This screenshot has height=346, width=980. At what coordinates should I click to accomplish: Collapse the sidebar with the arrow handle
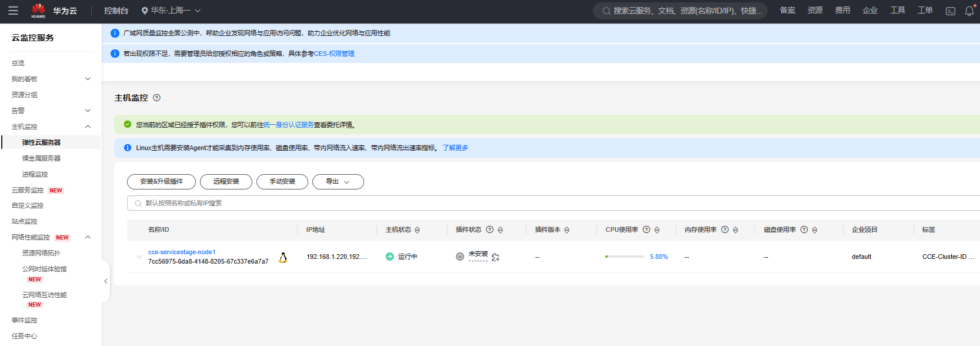[106, 281]
